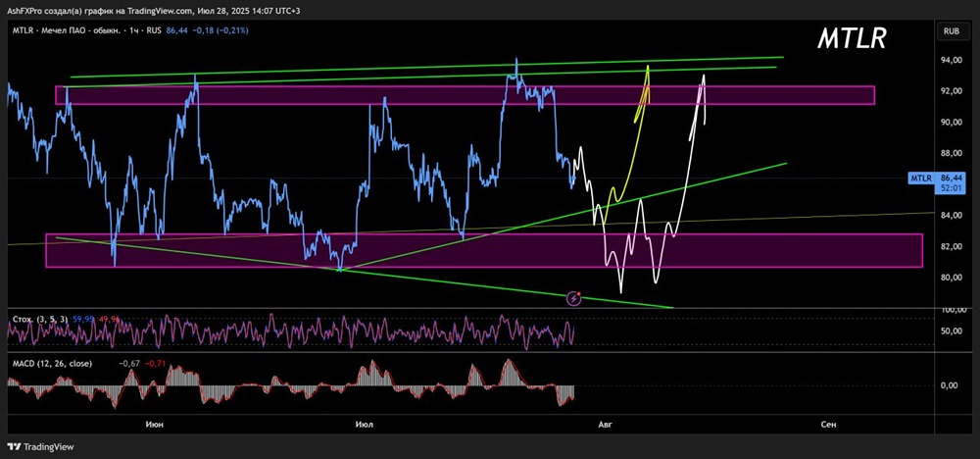Click the blue MTLR tag beside price axis
Viewport: 980px width, 459px height.
pos(920,178)
